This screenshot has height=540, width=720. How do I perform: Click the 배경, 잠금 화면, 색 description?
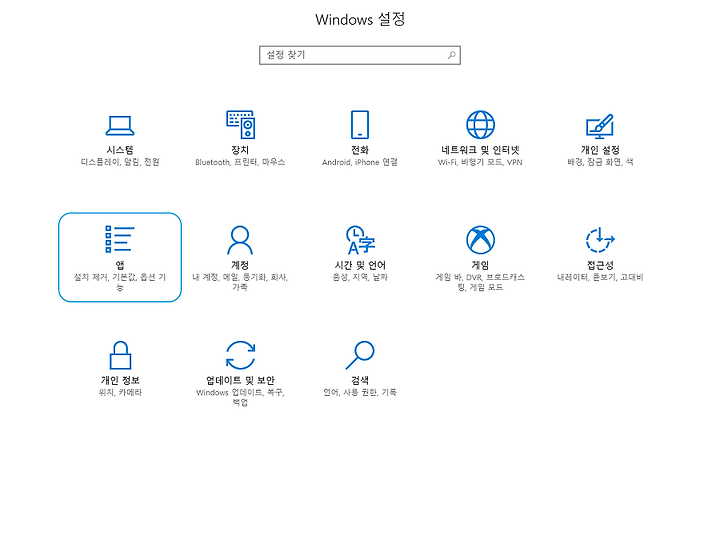600,162
